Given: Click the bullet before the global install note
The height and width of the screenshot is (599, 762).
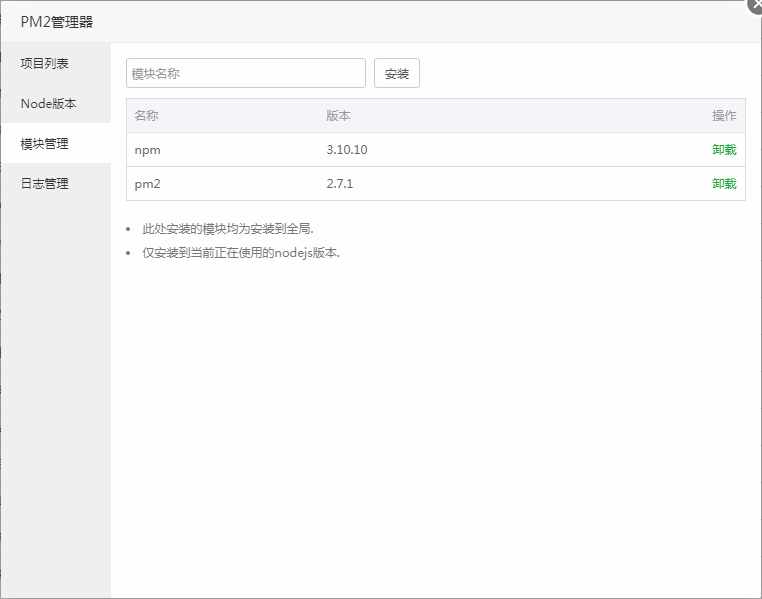Looking at the screenshot, I should tap(128, 230).
